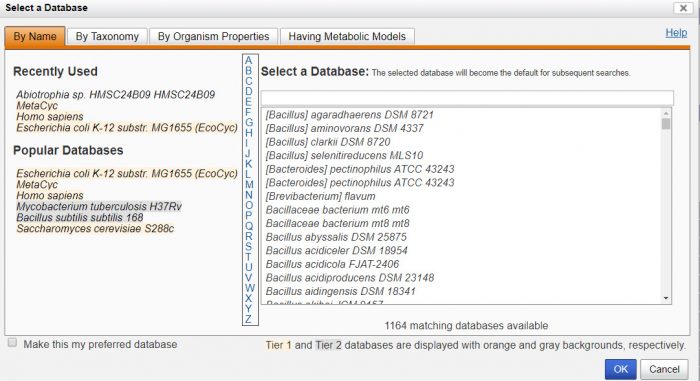Jump to databases starting with K

[x=248, y=163]
